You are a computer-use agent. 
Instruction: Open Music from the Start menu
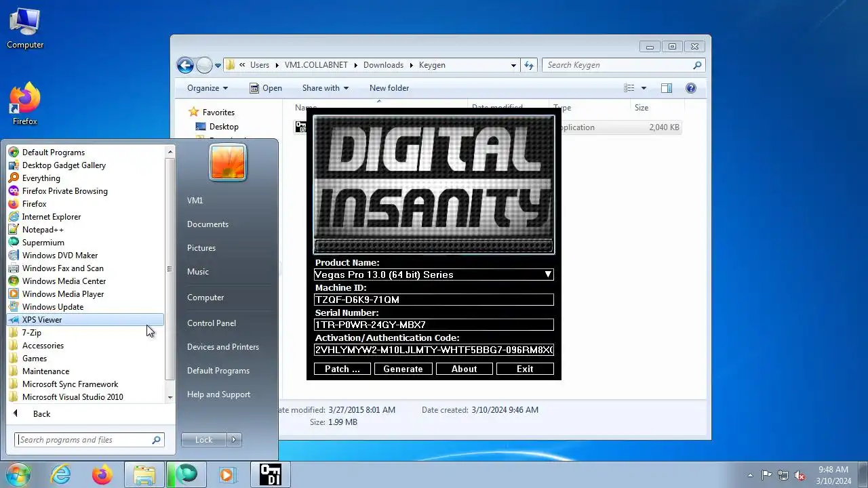pyautogui.click(x=198, y=272)
